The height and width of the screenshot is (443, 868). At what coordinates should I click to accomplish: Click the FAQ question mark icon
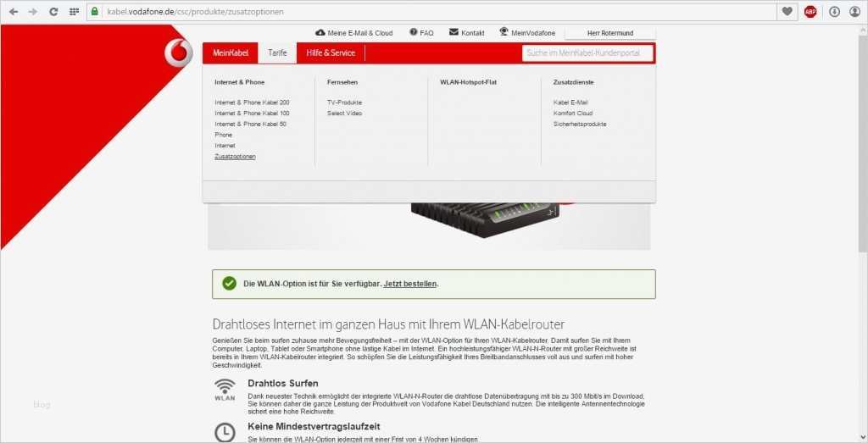tap(413, 33)
